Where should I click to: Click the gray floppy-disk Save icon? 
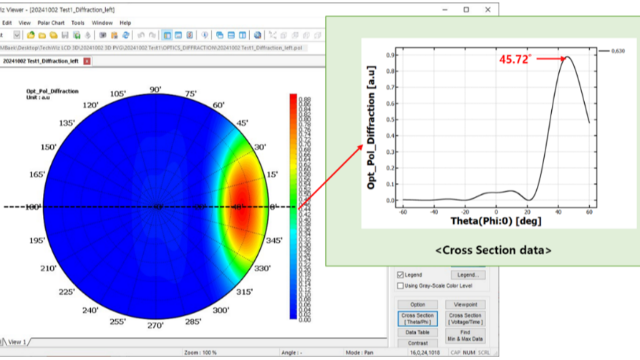[65, 35]
